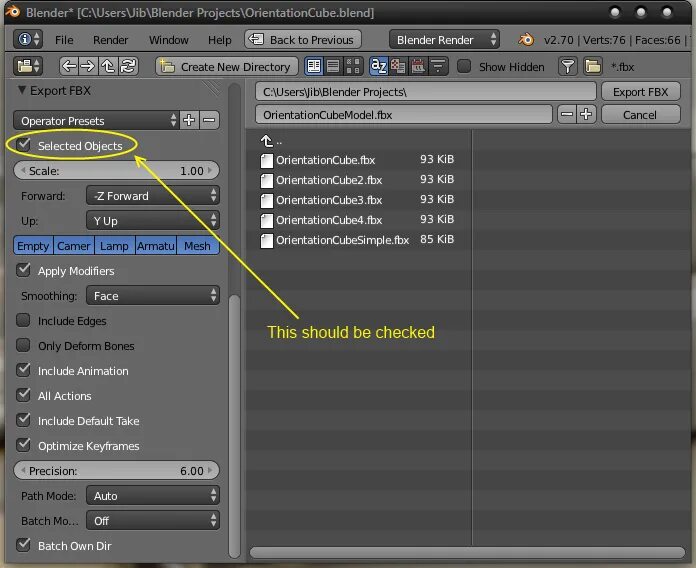Image resolution: width=696 pixels, height=568 pixels.
Task: Open the Forward axis dropdown
Action: (153, 195)
